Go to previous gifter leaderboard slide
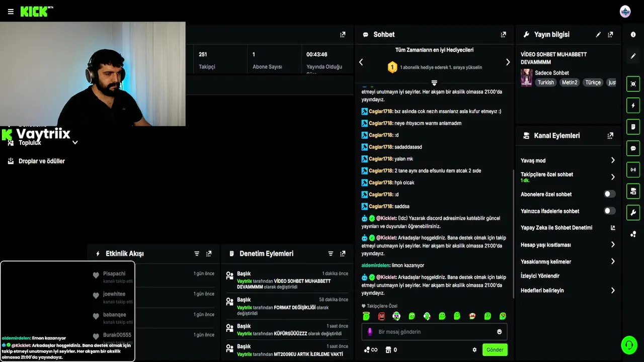Image resolution: width=644 pixels, height=362 pixels. (361, 62)
